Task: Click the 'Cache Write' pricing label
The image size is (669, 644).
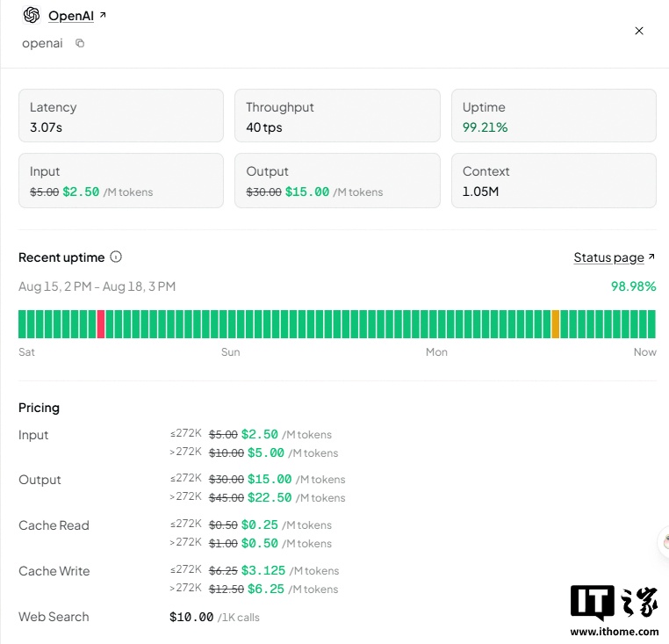Action: 54,571
